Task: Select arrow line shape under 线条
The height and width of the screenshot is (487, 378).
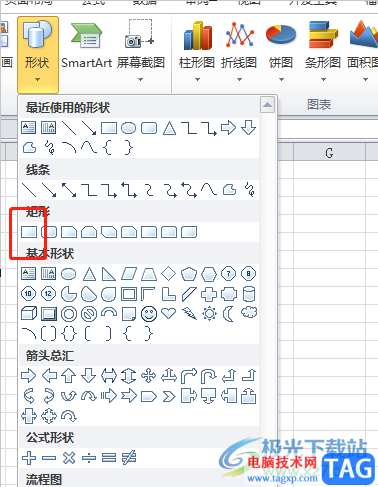Action: (x=49, y=190)
